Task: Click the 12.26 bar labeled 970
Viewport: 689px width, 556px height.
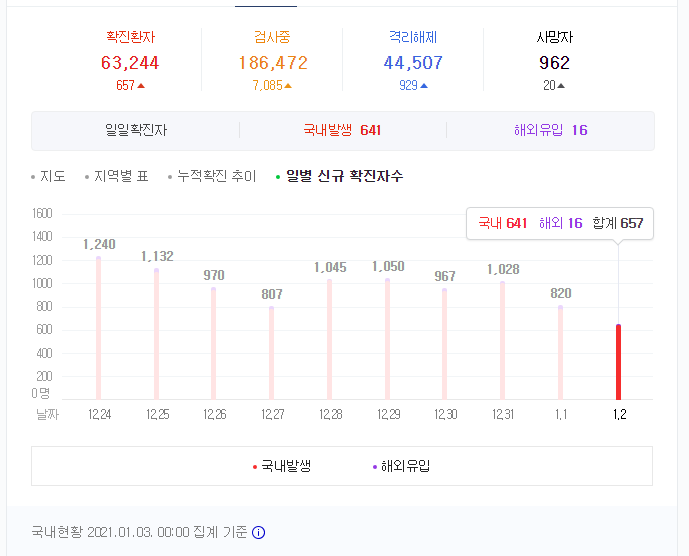Action: [x=214, y=344]
